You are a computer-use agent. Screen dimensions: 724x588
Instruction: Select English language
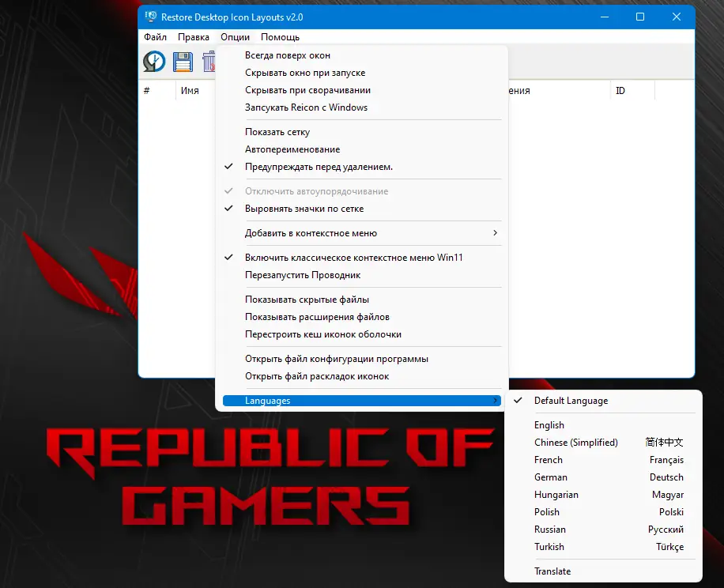[604, 425]
